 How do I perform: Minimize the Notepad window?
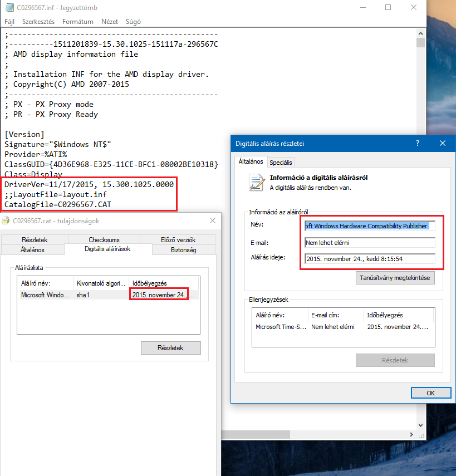point(363,7)
